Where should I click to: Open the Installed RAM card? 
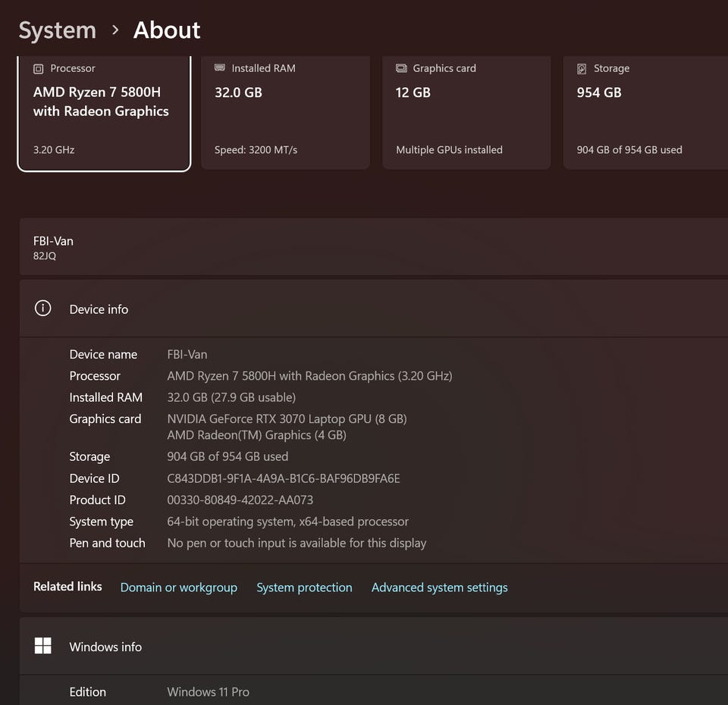286,113
